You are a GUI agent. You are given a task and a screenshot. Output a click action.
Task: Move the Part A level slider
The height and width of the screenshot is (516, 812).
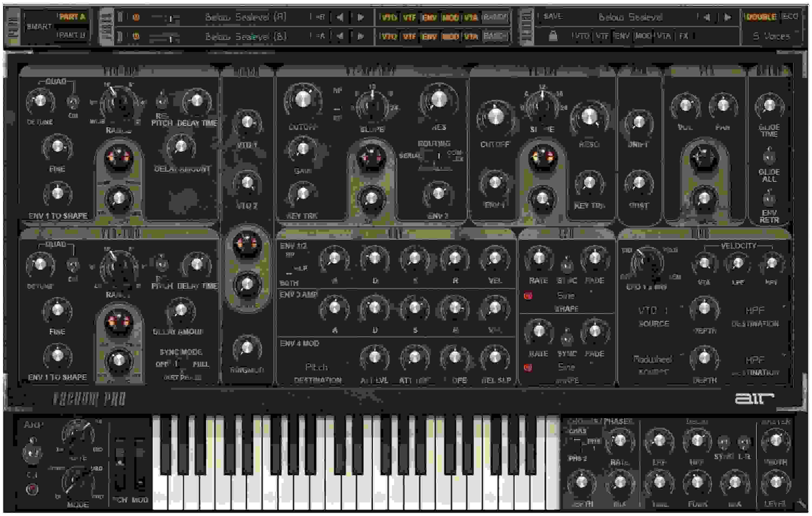pyautogui.click(x=171, y=19)
